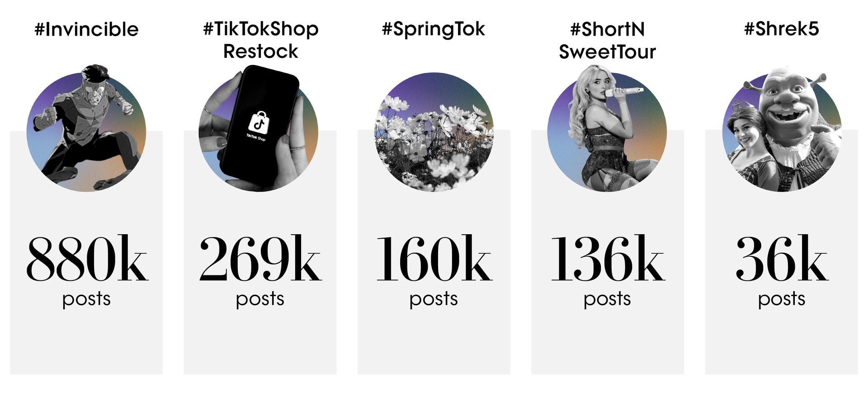
Task: Click the 36k posts count
Action: pos(782,258)
